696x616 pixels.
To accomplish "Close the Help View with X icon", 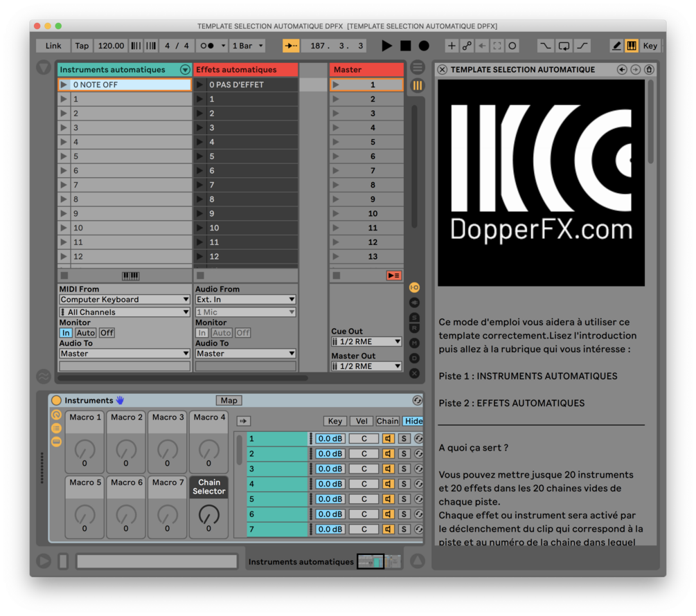I will click(x=442, y=70).
